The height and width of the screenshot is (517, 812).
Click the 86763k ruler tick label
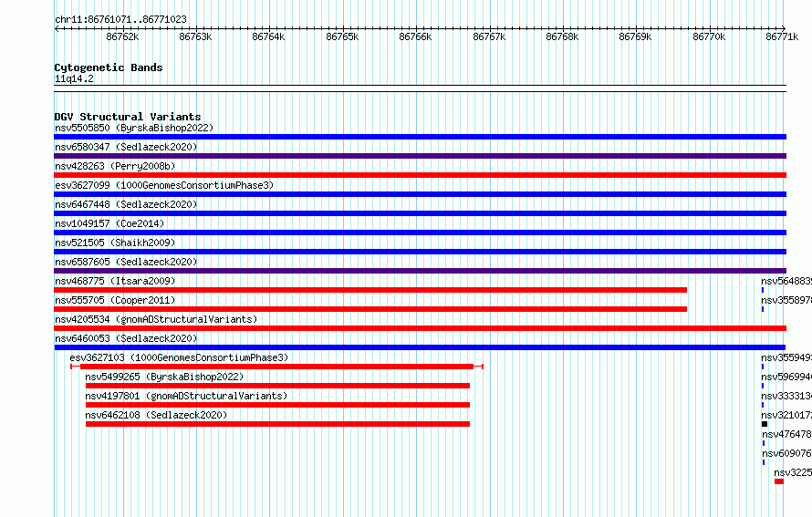click(x=195, y=36)
